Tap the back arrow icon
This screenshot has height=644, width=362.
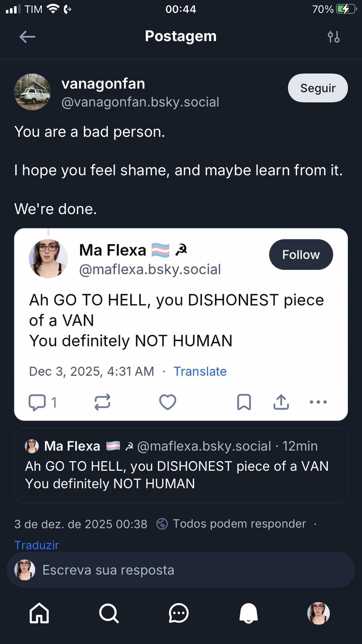click(27, 37)
